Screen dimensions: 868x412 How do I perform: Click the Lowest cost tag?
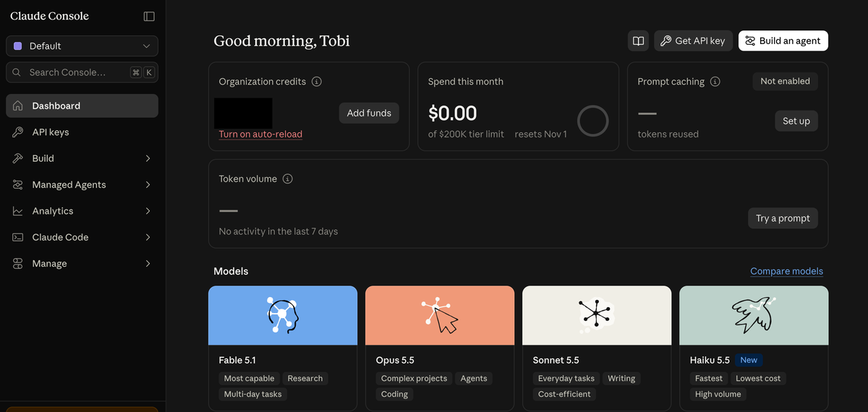pyautogui.click(x=758, y=378)
